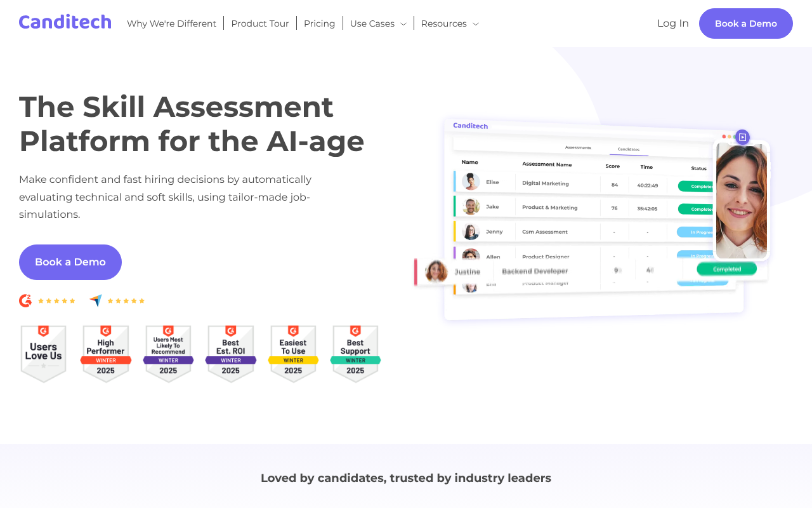812x508 pixels.
Task: Click the header Book a Demo button
Action: (x=745, y=23)
